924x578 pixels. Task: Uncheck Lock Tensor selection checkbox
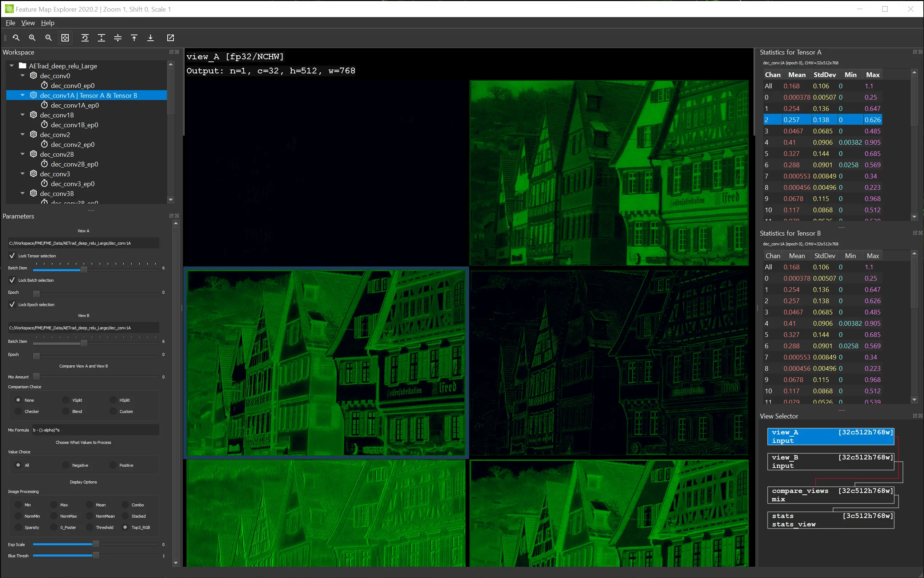click(x=12, y=256)
